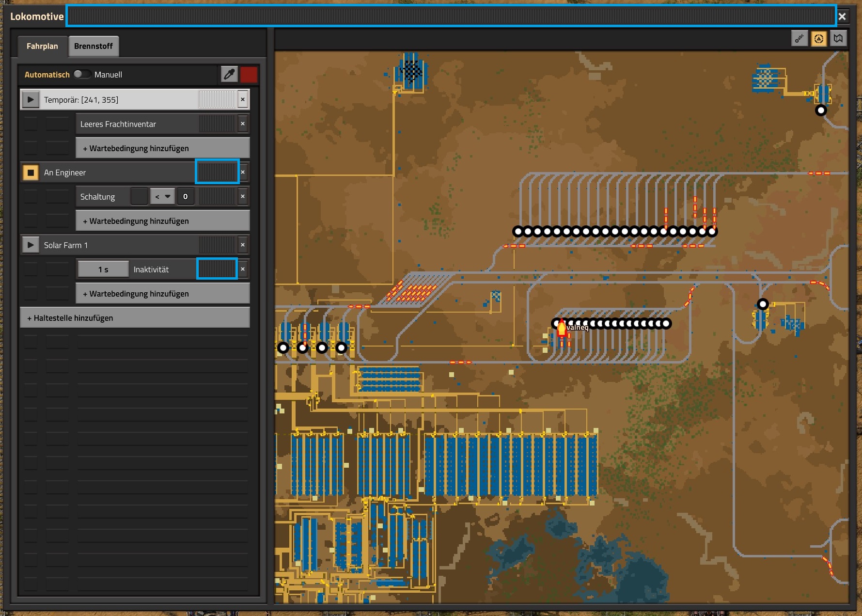Click the 1 s inactivity time button
Image resolution: width=862 pixels, height=616 pixels.
tap(103, 269)
